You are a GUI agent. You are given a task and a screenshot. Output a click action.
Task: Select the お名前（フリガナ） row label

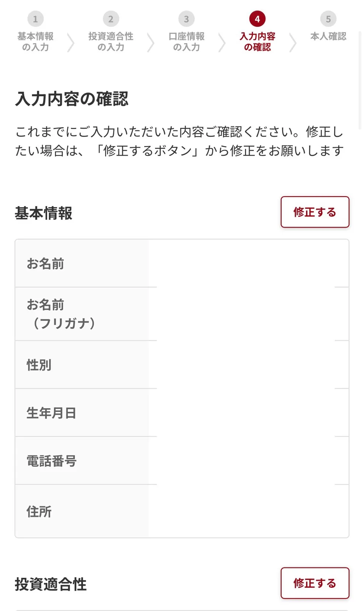coord(61,314)
